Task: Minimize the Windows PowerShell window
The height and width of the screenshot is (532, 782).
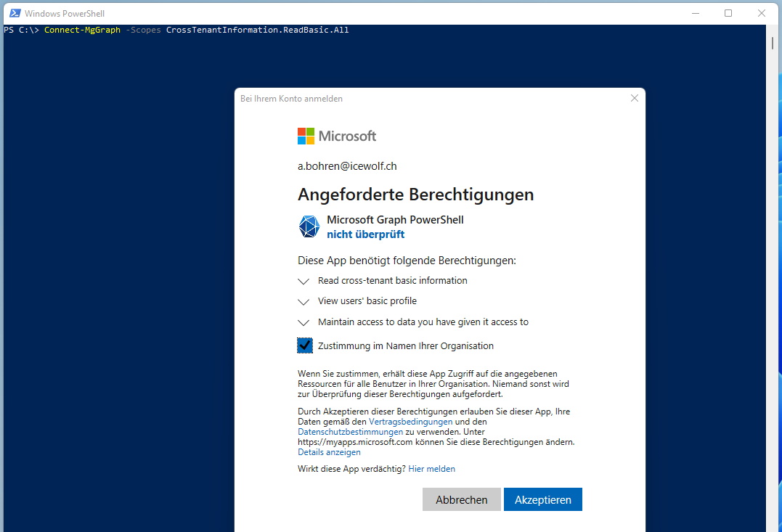Action: tap(696, 13)
